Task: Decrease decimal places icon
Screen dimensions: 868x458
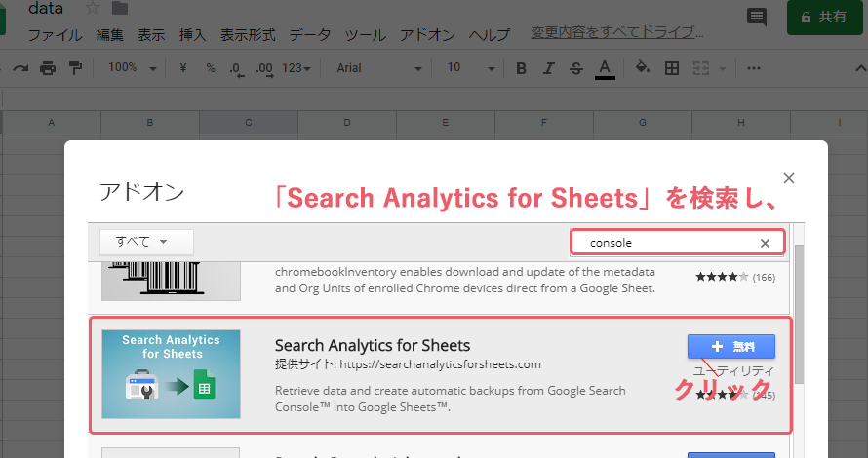Action: 237,69
